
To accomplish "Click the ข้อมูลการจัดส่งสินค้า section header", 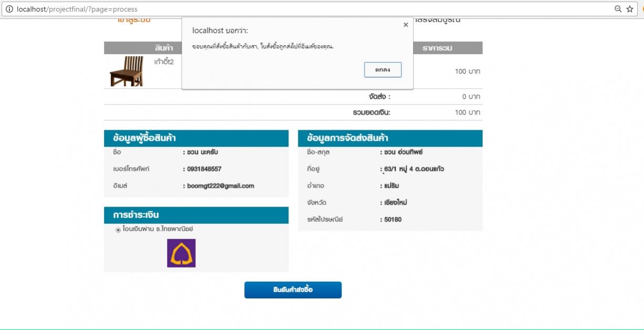I will [x=390, y=138].
